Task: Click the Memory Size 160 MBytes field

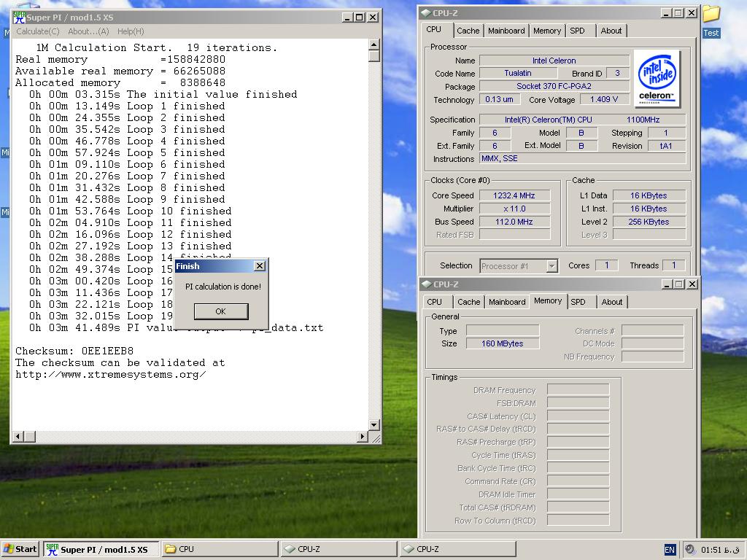Action: point(503,343)
